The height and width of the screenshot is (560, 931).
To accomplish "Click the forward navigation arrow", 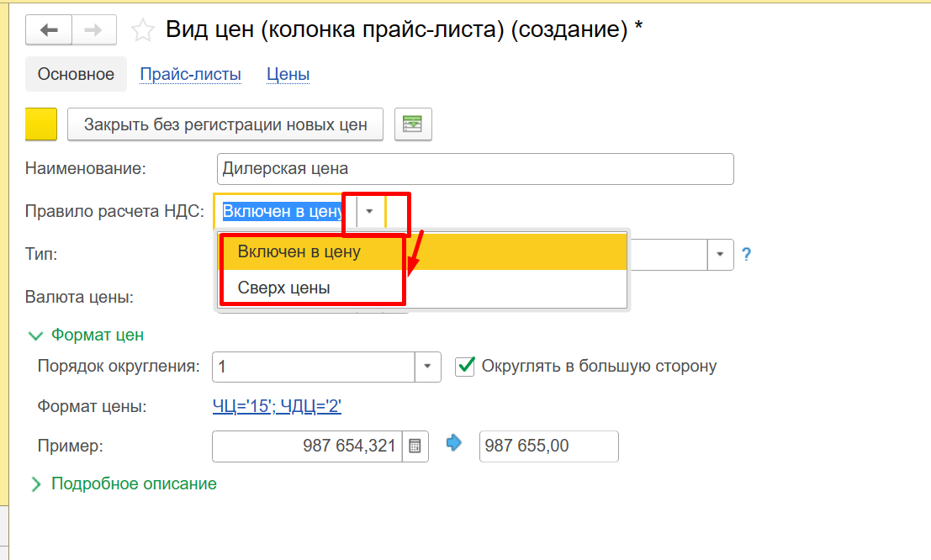I will (94, 30).
